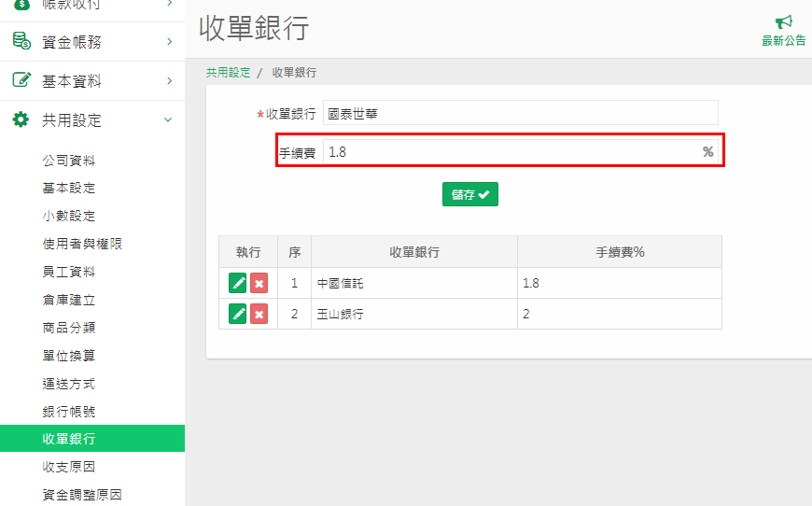Open 公司資料 in the sidebar
This screenshot has width=812, height=506.
69,161
